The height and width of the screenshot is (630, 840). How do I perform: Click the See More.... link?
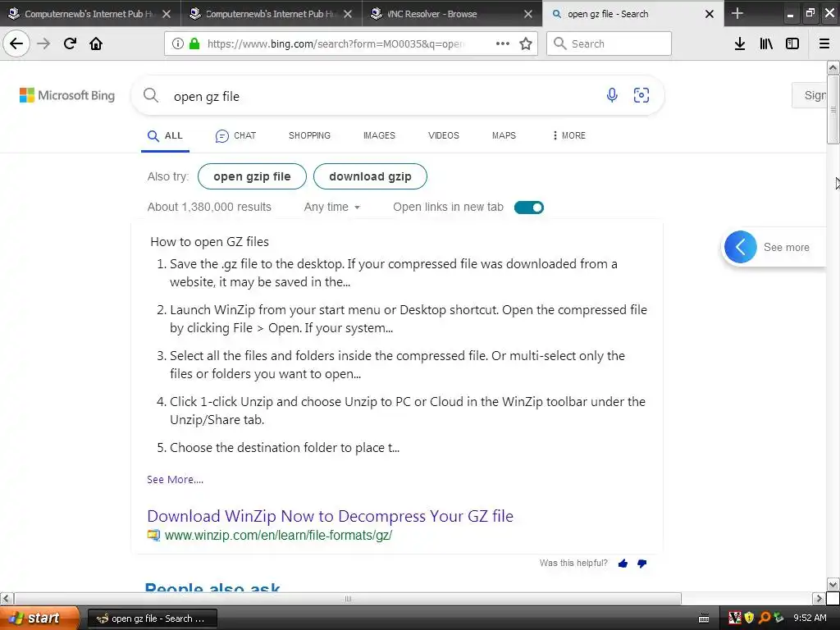point(176,479)
